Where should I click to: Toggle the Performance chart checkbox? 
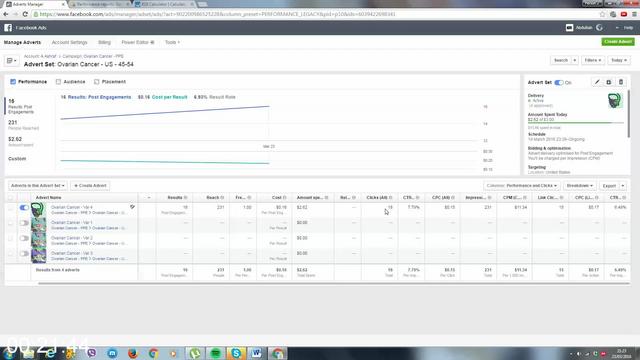coord(13,82)
